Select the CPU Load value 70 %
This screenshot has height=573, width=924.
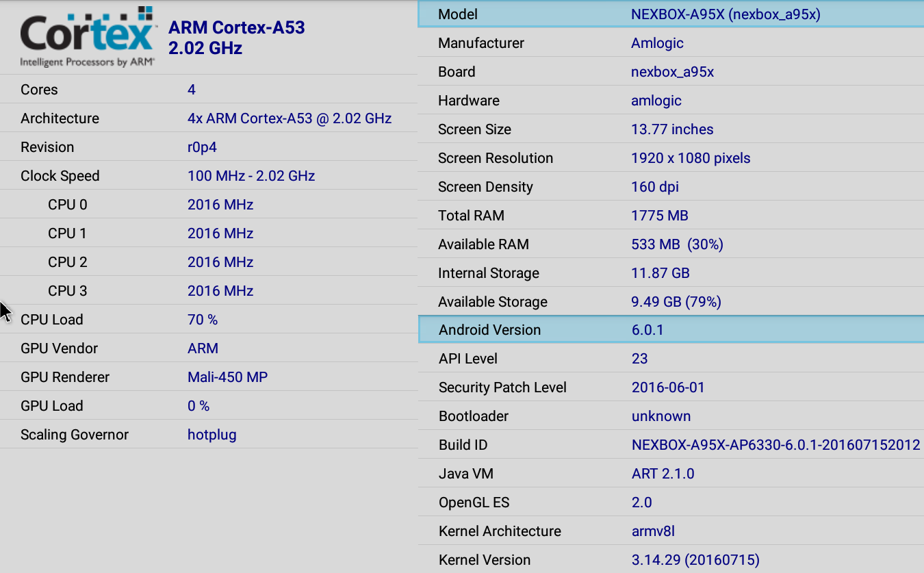click(x=203, y=320)
